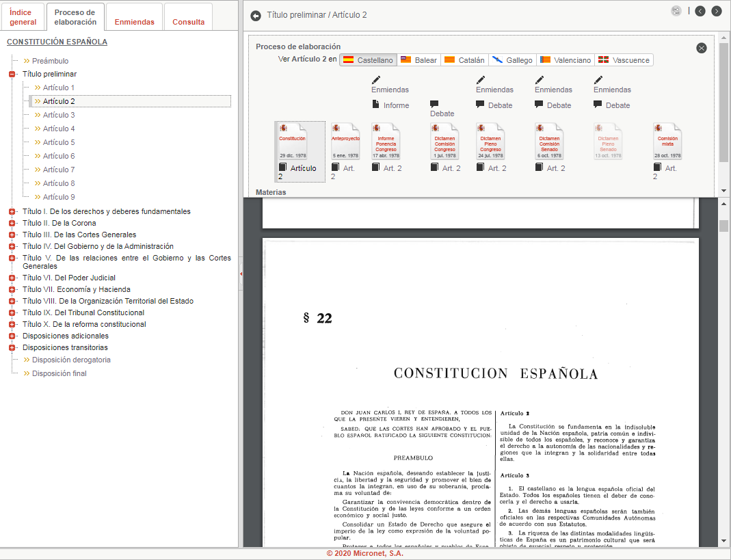
Task: Select Balear language button
Action: (x=418, y=60)
